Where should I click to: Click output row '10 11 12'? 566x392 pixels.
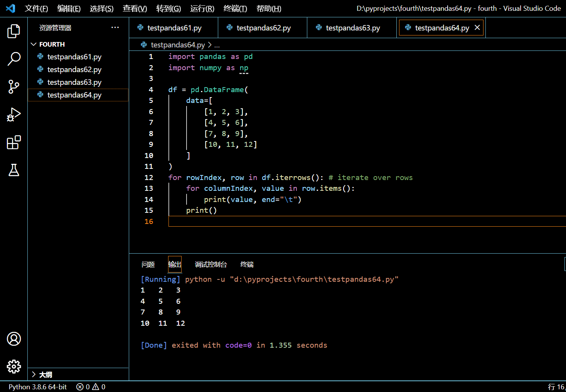(x=163, y=323)
